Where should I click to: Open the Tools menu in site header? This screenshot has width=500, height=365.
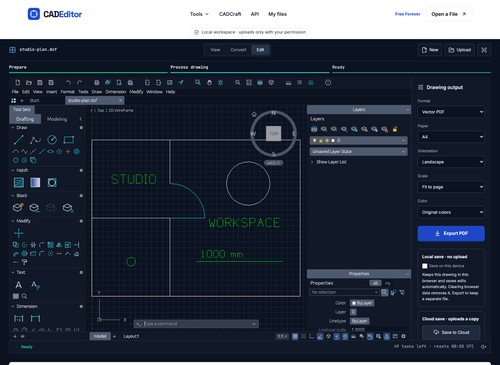(x=199, y=14)
